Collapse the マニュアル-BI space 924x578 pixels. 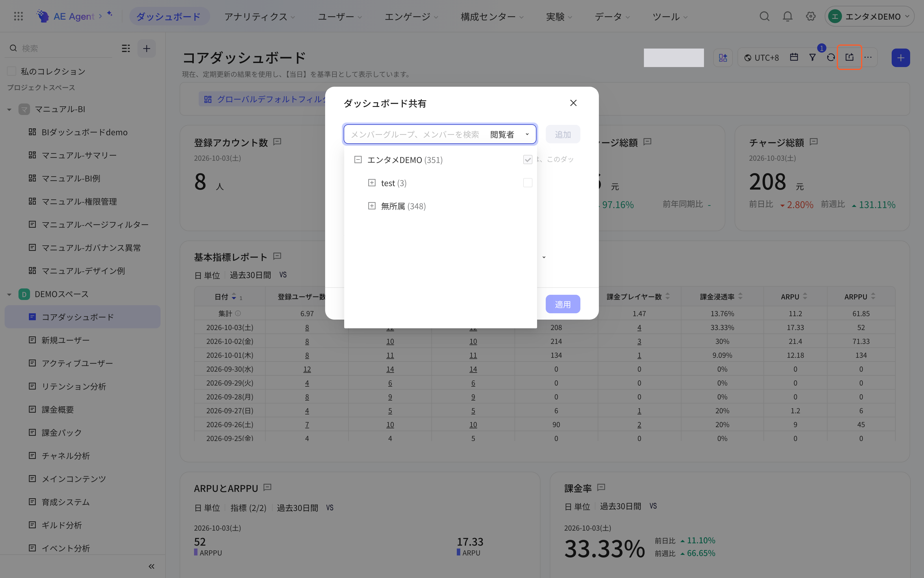(x=9, y=109)
